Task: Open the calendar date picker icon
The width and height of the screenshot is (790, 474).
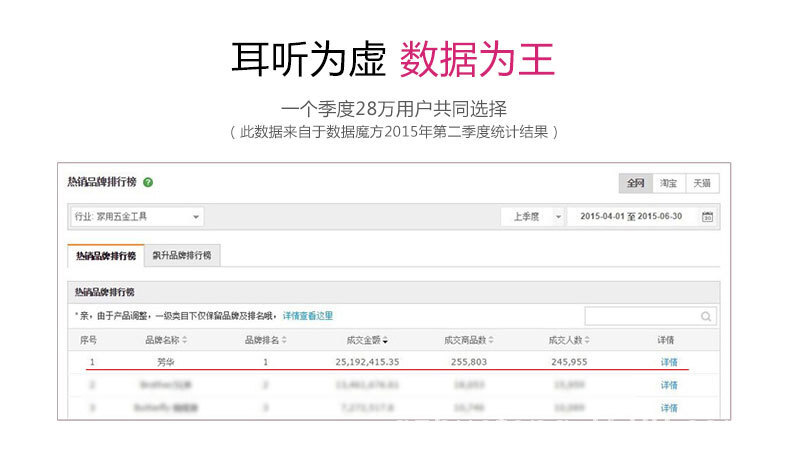Action: point(707,217)
